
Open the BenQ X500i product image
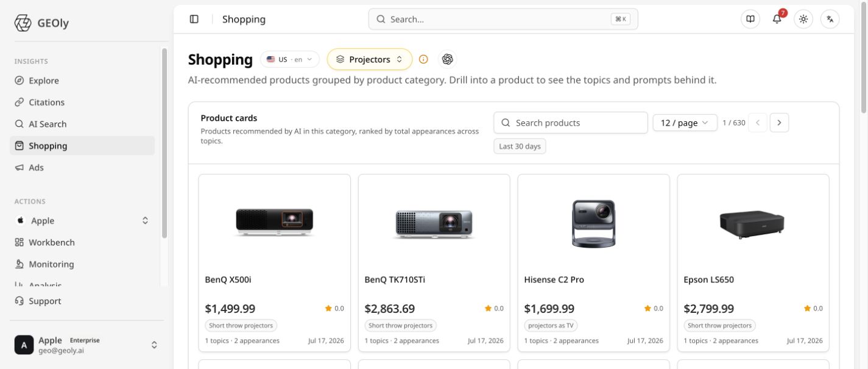click(x=275, y=223)
